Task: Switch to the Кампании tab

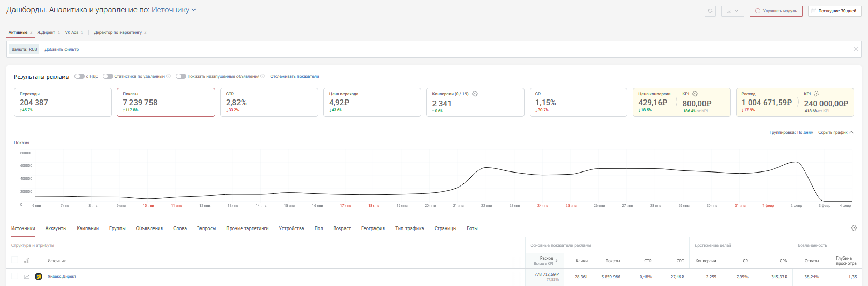Action: pos(87,228)
